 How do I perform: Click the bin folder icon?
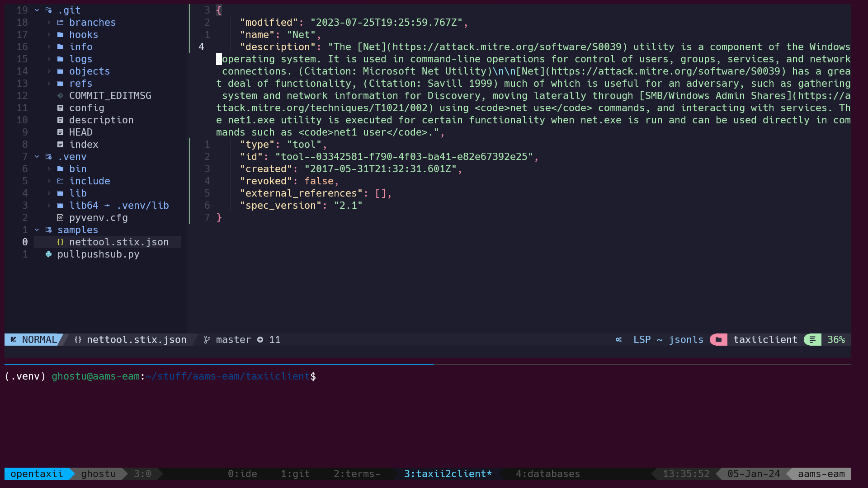point(61,169)
